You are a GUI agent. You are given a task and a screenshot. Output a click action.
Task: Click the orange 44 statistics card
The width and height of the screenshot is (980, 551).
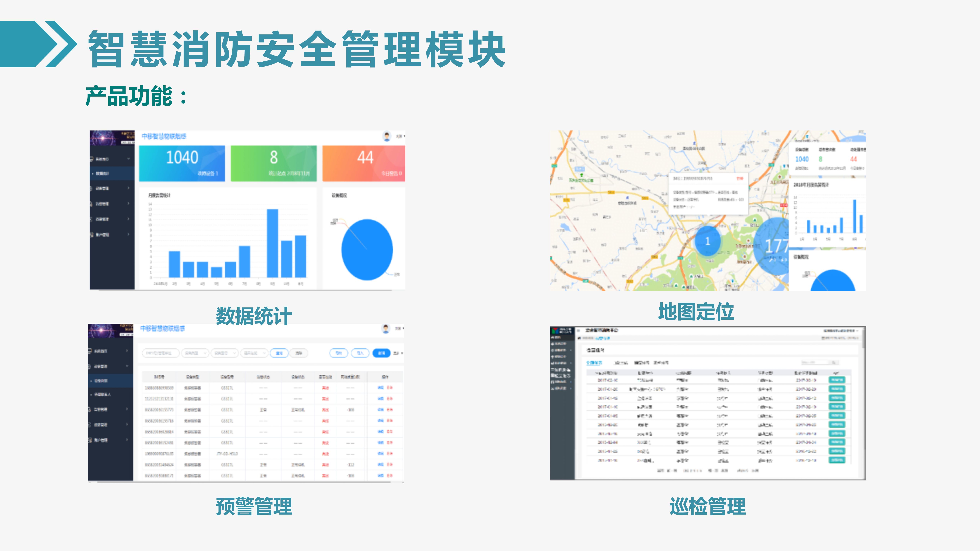click(364, 164)
